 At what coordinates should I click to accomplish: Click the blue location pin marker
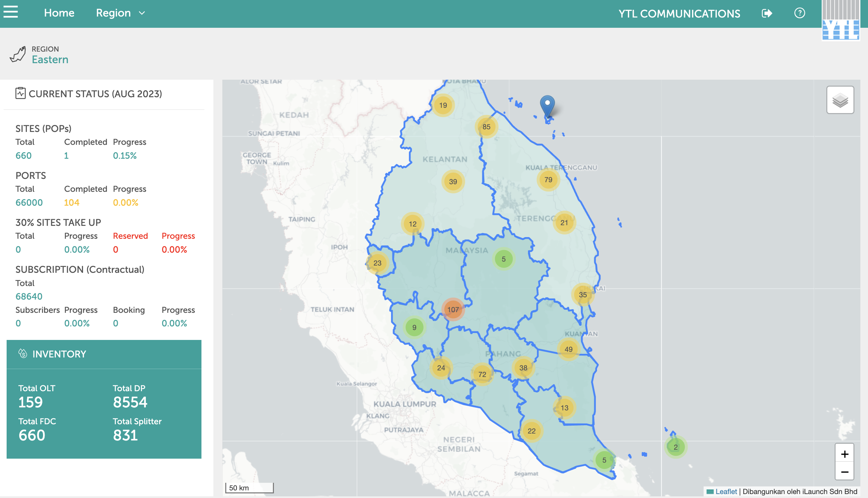[547, 104]
